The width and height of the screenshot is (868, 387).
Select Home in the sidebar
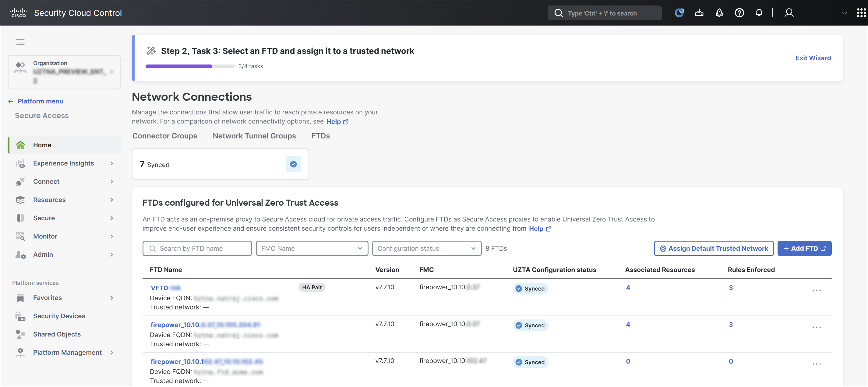[64, 145]
